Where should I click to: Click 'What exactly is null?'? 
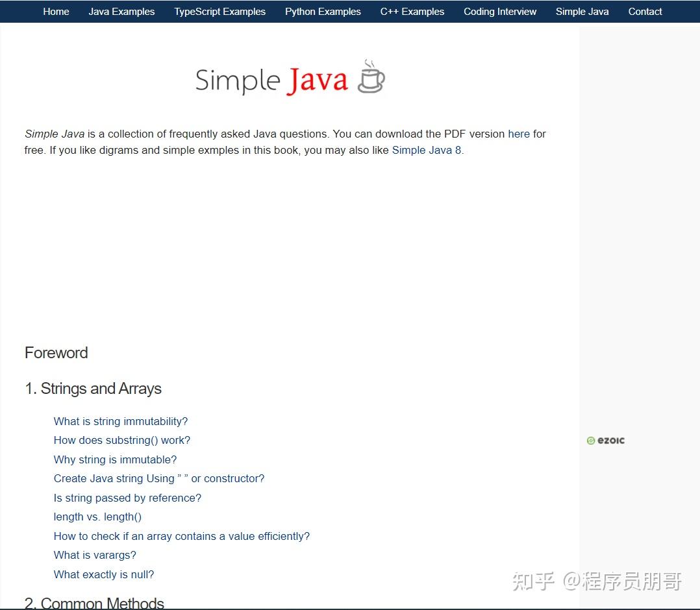tap(104, 574)
